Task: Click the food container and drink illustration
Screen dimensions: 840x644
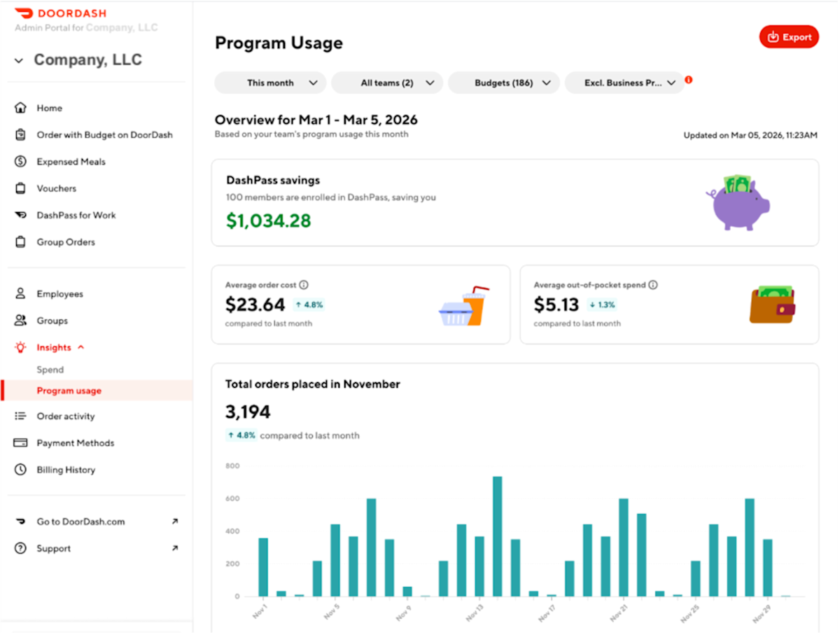Action: [x=463, y=306]
